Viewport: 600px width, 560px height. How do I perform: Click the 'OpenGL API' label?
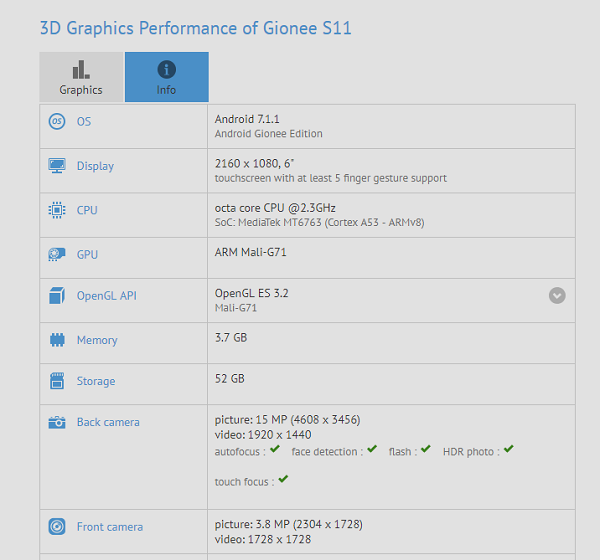[x=107, y=296]
